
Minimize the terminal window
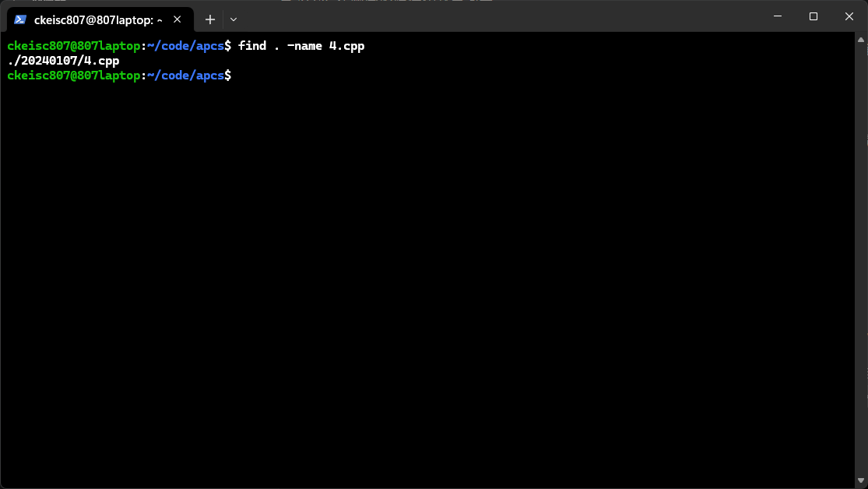click(x=778, y=16)
